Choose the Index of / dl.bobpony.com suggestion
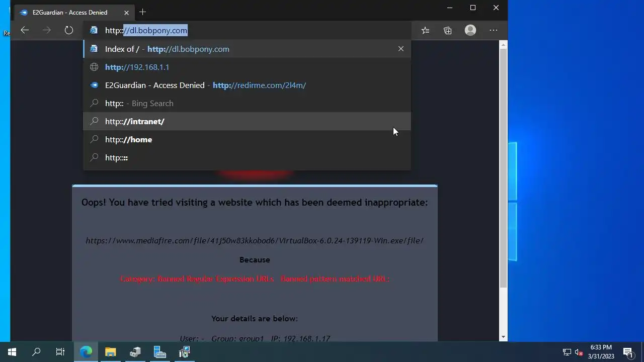 (247, 49)
